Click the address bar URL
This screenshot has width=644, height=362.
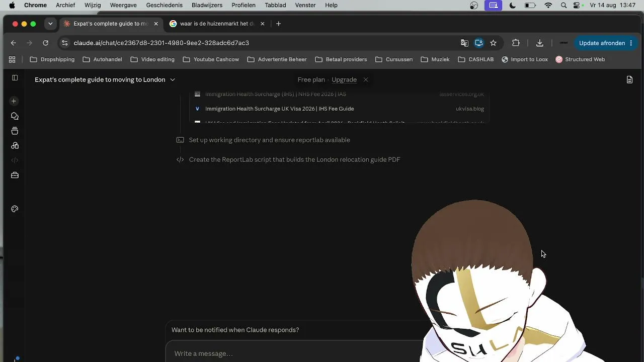[161, 43]
